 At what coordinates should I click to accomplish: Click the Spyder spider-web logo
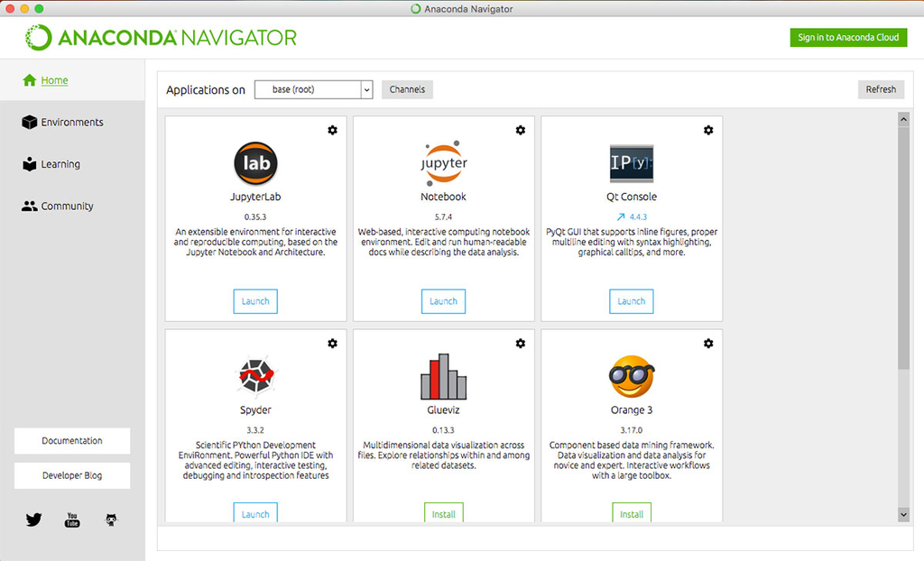point(255,375)
